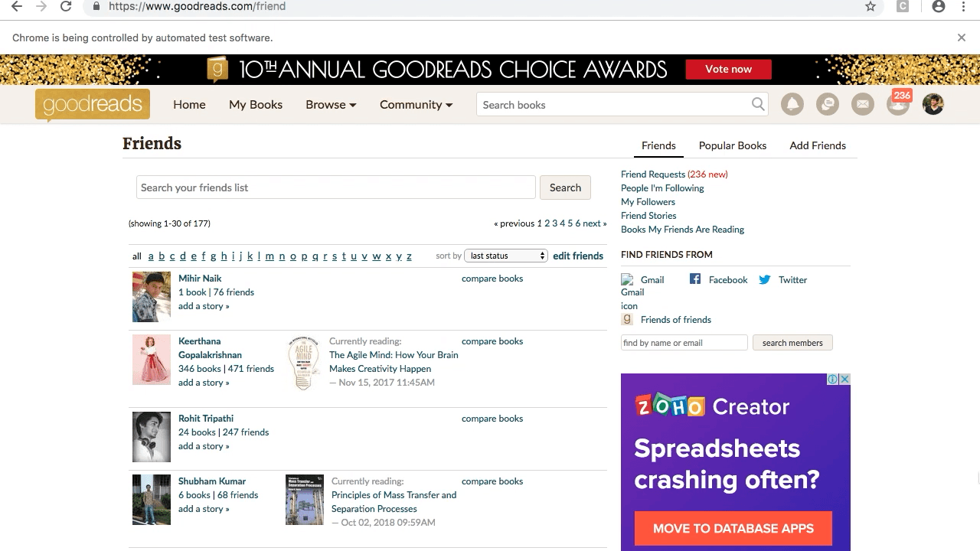Image resolution: width=980 pixels, height=551 pixels.
Task: Open Rohit Tripathi's profile photo
Action: 152,437
